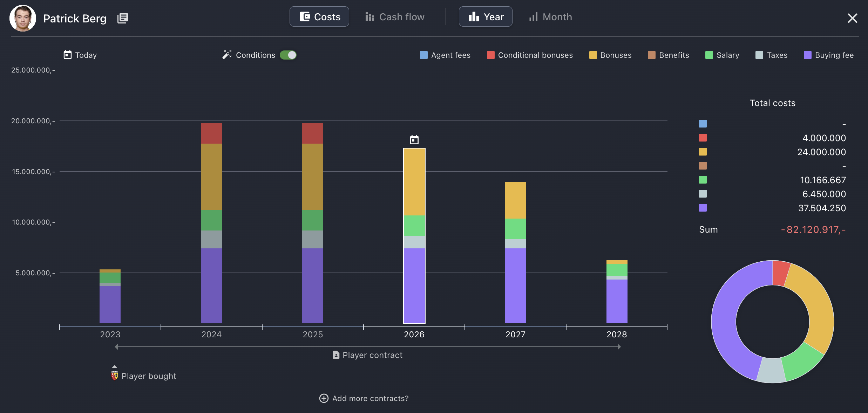
Task: Toggle the Benefits legend entry
Action: click(x=669, y=55)
